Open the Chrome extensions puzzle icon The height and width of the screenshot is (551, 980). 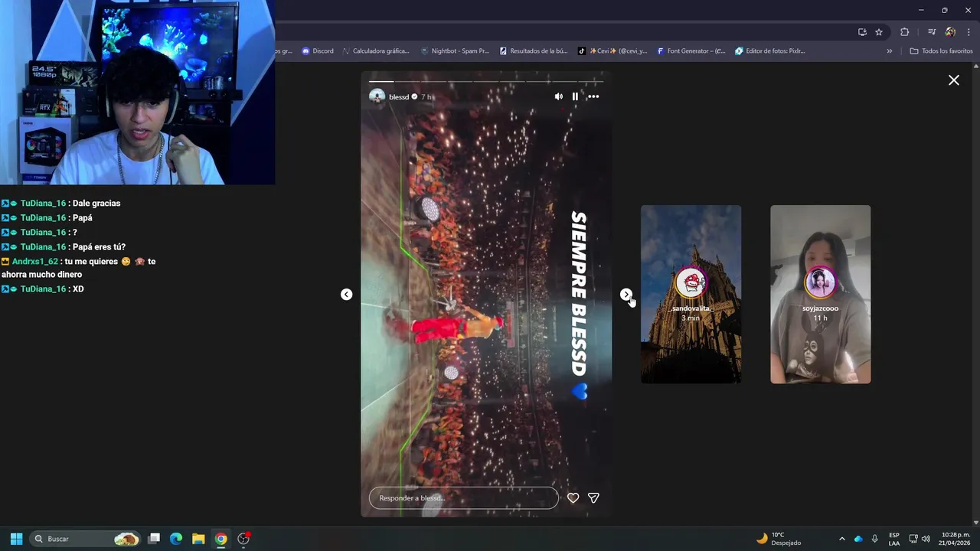[x=905, y=32]
